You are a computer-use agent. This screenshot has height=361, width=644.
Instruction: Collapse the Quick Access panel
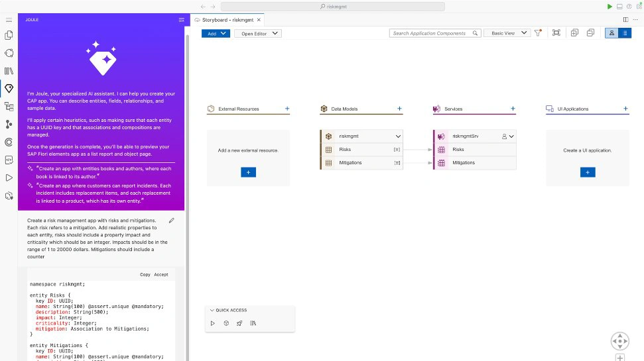click(212, 310)
